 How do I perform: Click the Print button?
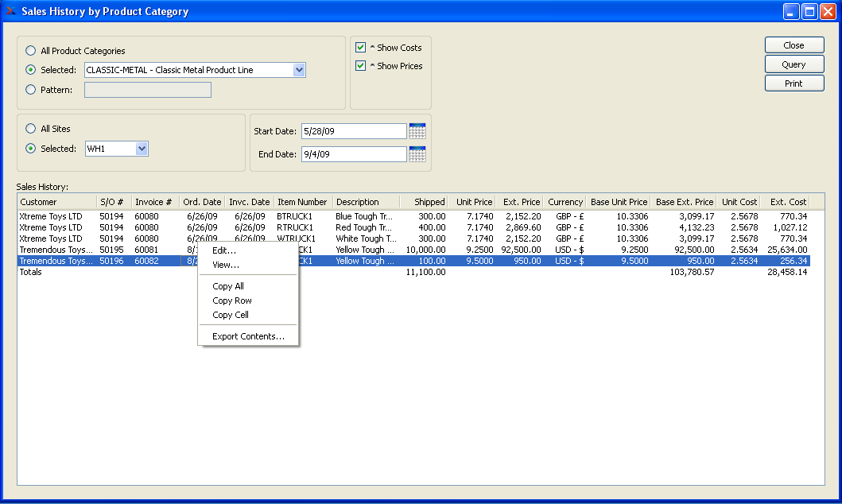coord(793,83)
